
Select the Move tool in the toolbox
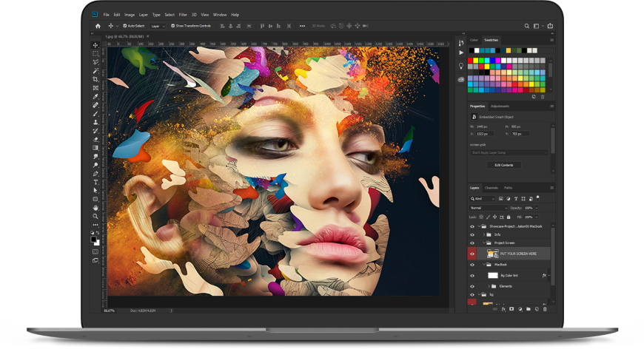[x=95, y=45]
